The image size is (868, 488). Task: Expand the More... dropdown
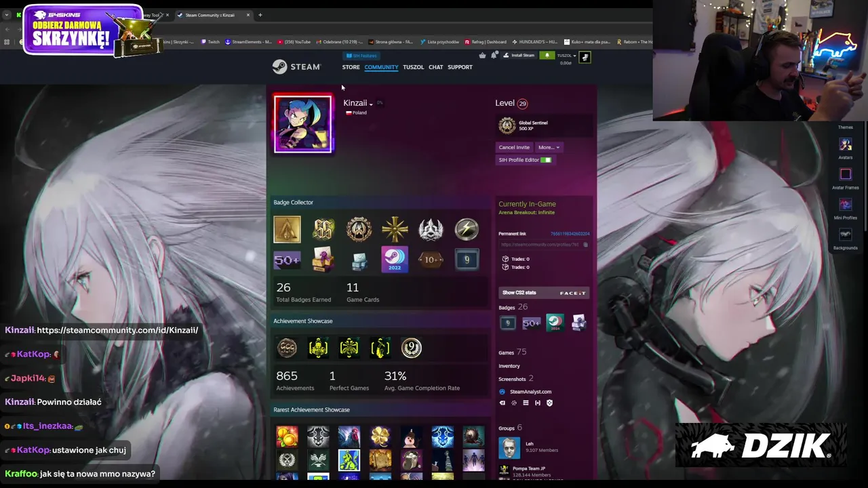pyautogui.click(x=549, y=147)
